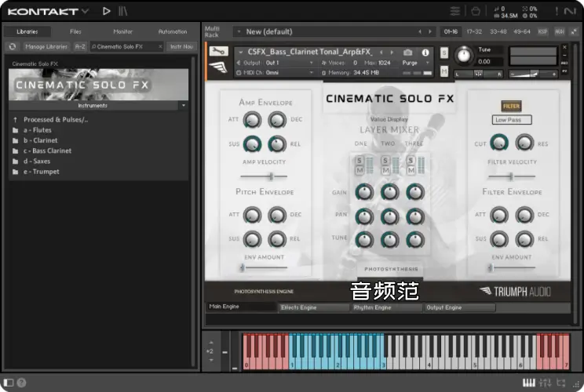
Task: Switch to the Libraries tab
Action: (27, 31)
